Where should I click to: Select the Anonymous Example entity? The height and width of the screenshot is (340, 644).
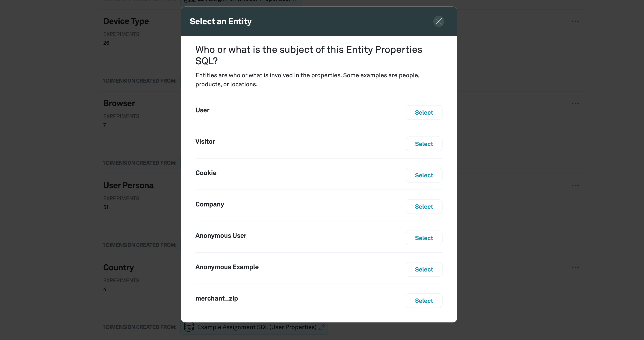(x=424, y=269)
